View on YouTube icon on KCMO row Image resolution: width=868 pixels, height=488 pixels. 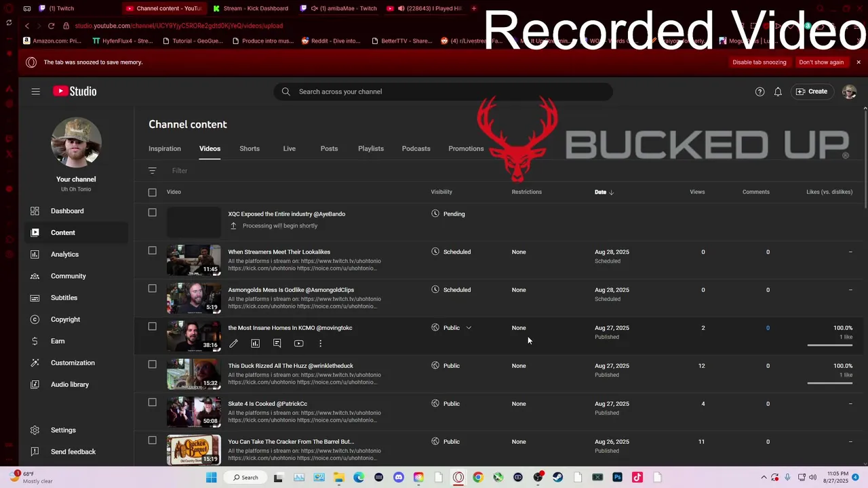coord(298,344)
